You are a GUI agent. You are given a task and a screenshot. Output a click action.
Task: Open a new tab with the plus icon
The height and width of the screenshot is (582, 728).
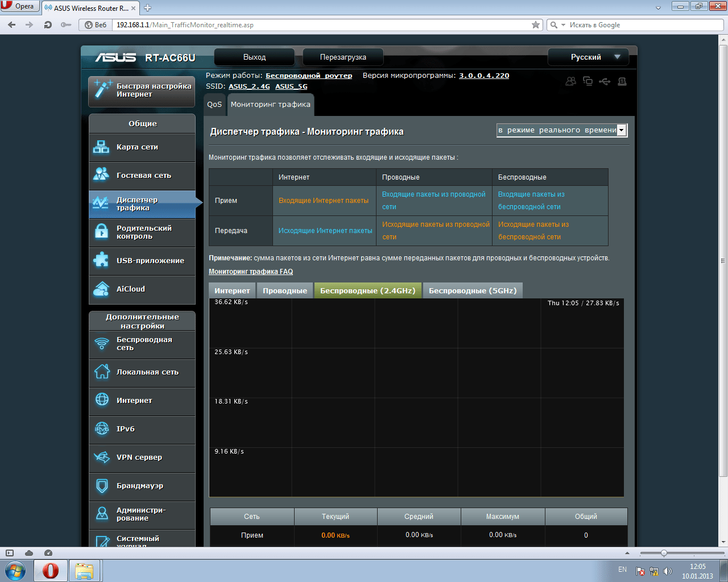tap(148, 8)
